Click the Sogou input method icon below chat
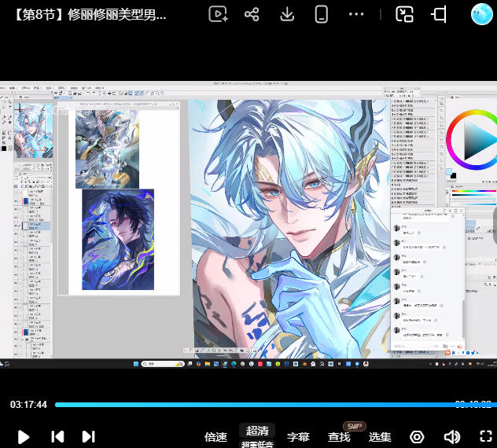497x448 pixels. [x=448, y=353]
